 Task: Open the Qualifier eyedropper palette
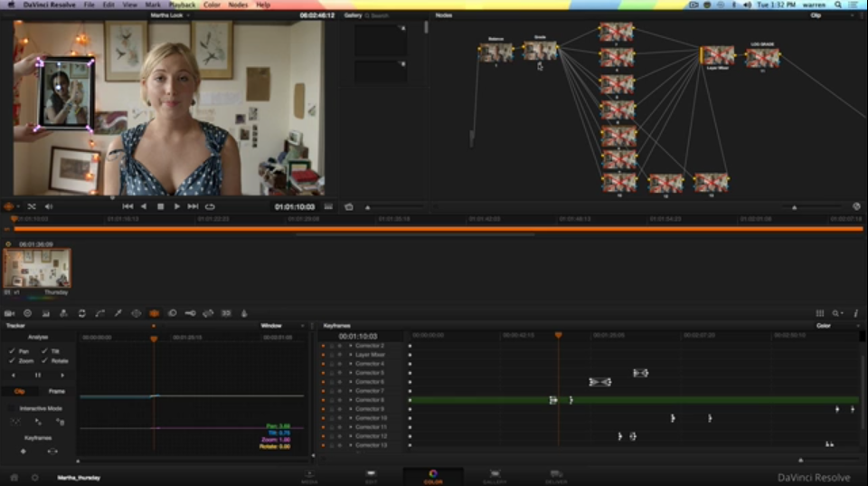118,314
